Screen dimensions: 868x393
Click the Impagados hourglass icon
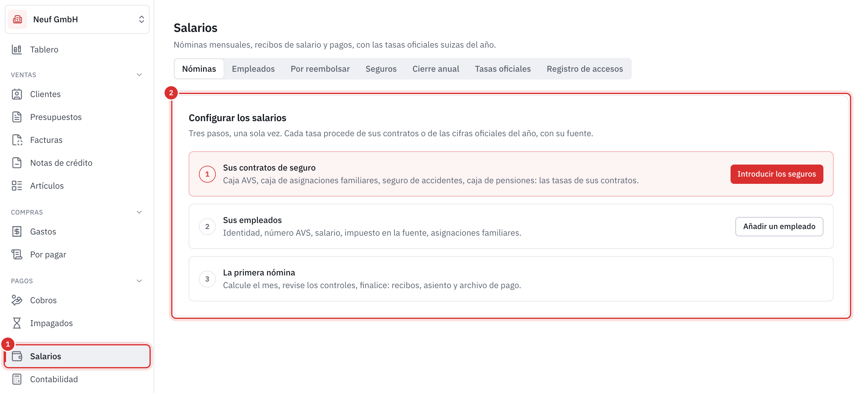[x=17, y=323]
